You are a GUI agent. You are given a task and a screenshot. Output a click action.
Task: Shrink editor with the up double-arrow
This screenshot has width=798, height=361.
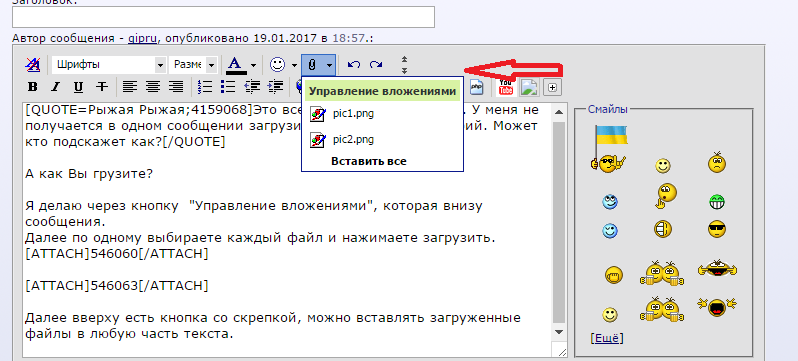point(405,60)
